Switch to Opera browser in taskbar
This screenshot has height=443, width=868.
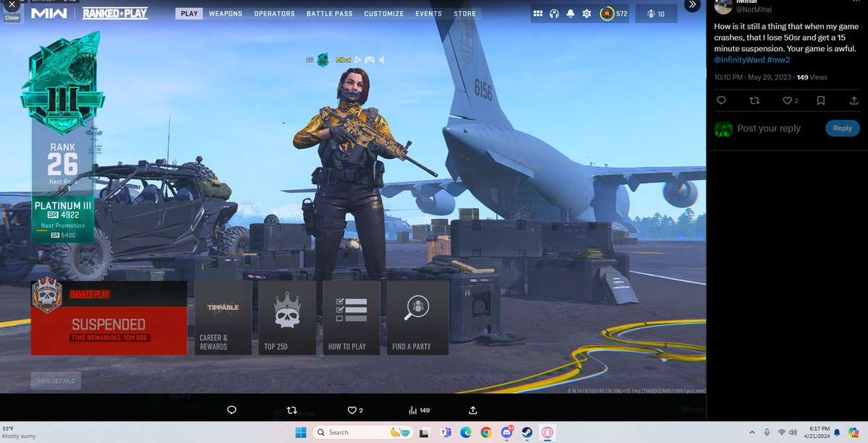click(548, 432)
